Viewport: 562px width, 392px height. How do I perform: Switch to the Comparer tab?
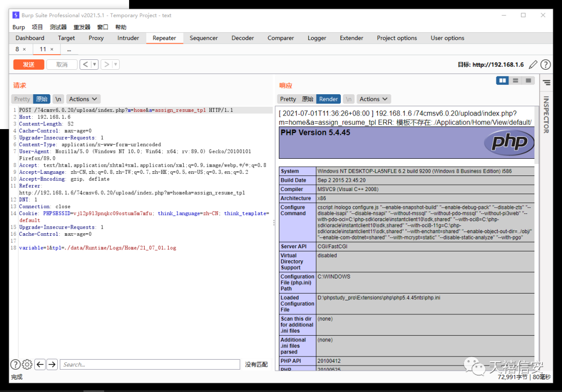(x=280, y=38)
